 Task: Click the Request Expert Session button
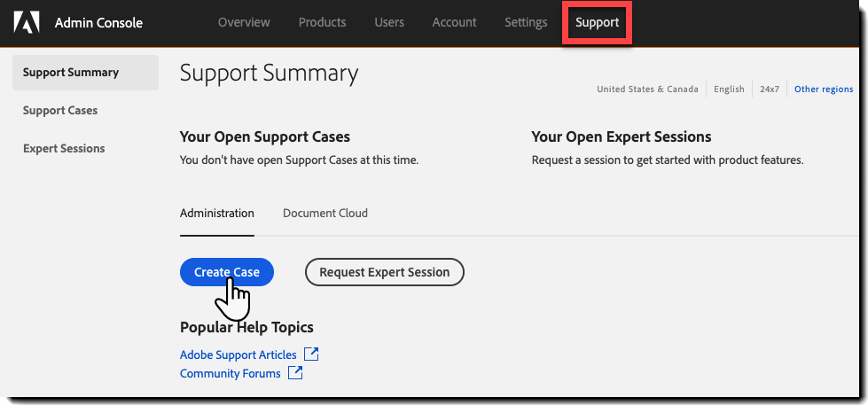click(384, 272)
